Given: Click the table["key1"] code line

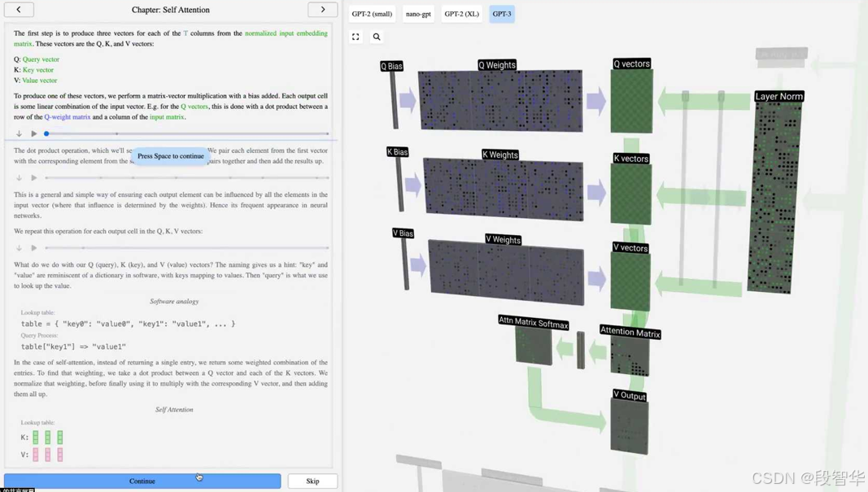Looking at the screenshot, I should tap(74, 346).
